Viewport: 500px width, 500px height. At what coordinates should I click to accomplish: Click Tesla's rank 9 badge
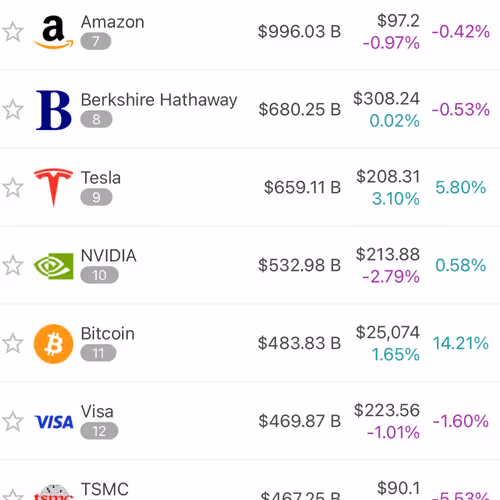tap(96, 197)
